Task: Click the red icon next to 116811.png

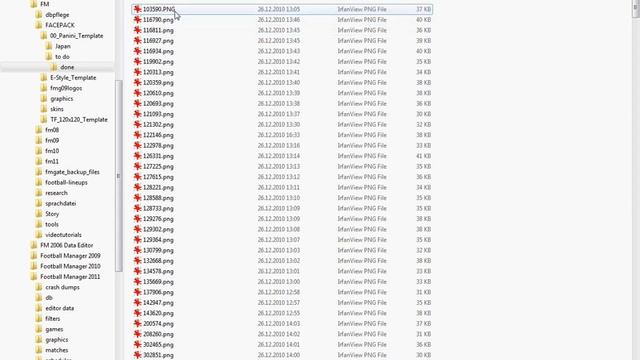Action: tap(138, 30)
